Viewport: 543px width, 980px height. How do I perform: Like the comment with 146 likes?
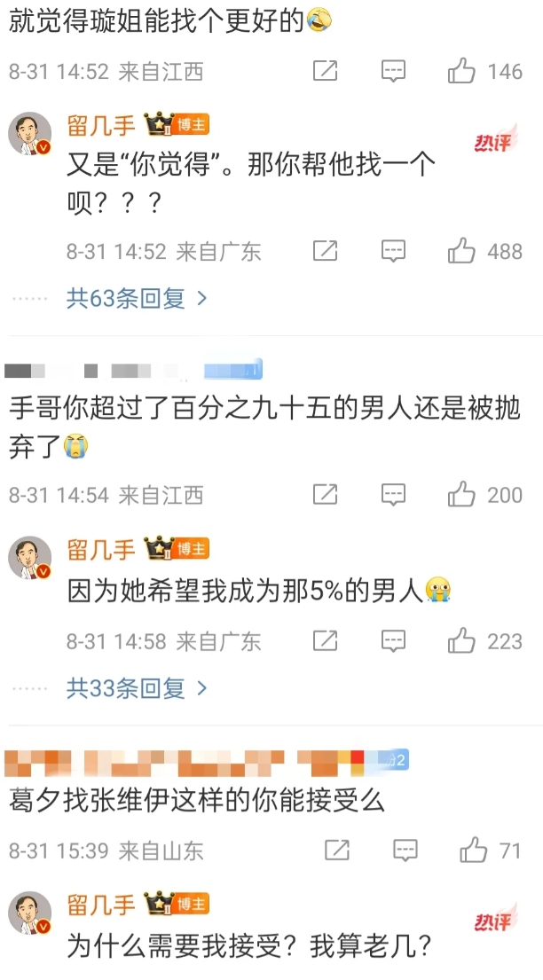[461, 71]
